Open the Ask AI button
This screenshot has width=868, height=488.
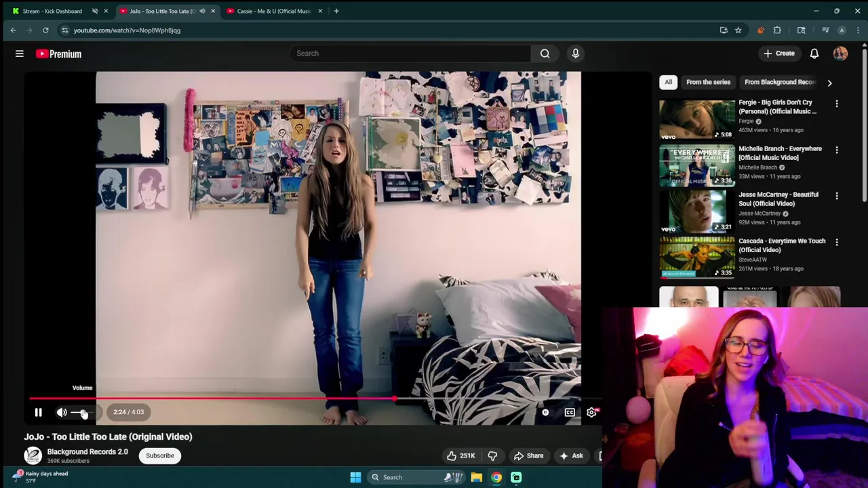(x=571, y=455)
